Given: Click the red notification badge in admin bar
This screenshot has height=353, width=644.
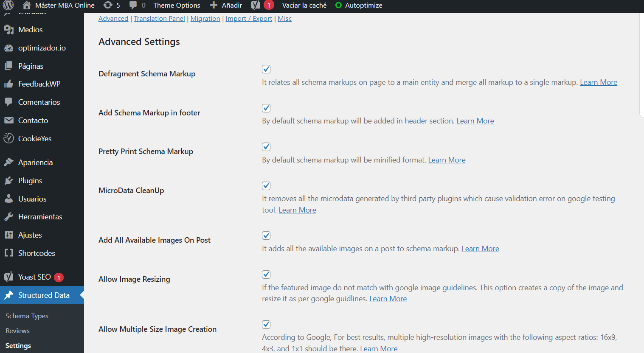Looking at the screenshot, I should point(269,5).
